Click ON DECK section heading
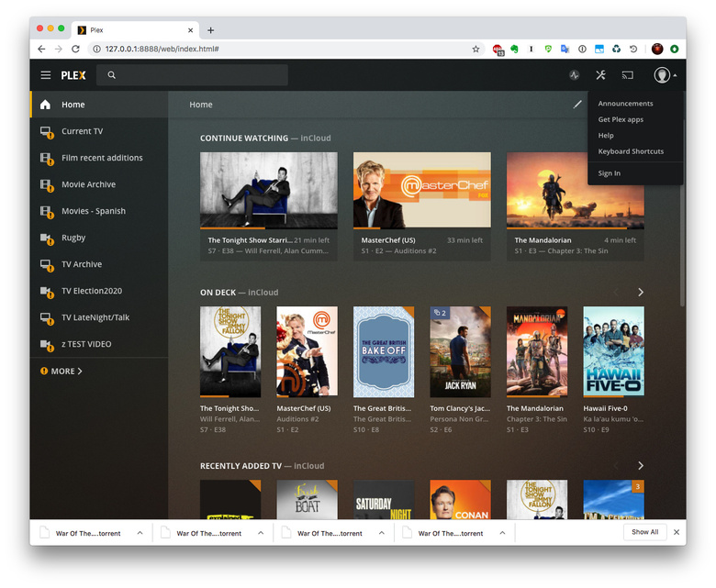Viewport: 716px width, 588px height. tap(218, 293)
